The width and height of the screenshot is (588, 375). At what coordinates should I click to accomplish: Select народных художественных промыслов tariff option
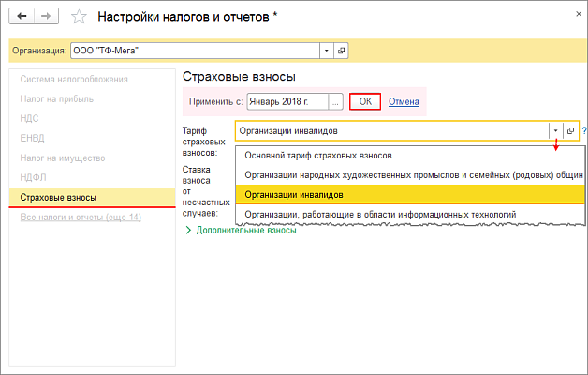click(x=412, y=174)
